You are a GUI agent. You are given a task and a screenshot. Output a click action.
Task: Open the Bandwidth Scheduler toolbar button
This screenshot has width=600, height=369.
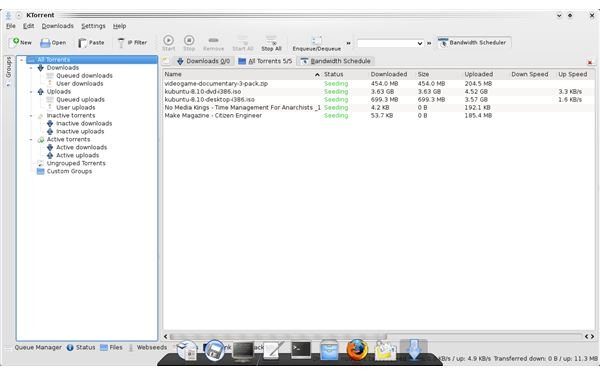(473, 42)
